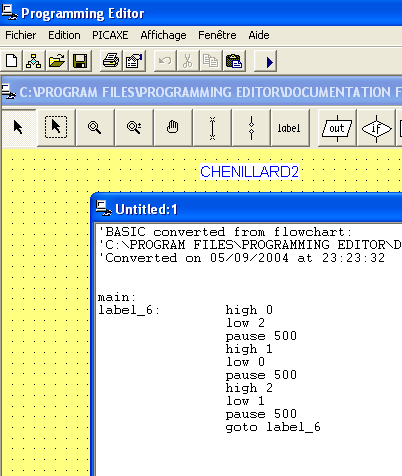Click the label tool button

pyautogui.click(x=289, y=128)
